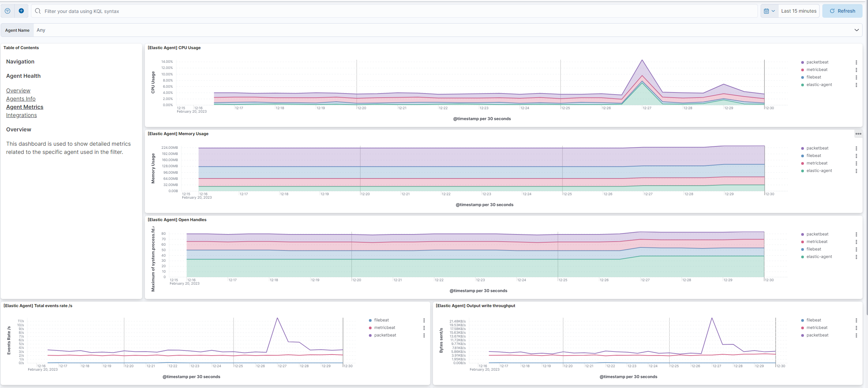The image size is (868, 388).
Task: Open the date picker calendar icon
Action: pos(767,11)
